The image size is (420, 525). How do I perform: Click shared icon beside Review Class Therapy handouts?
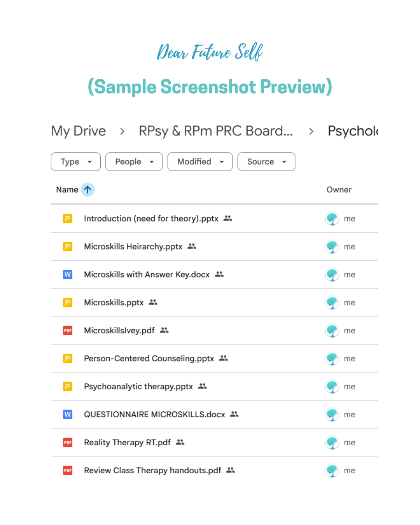point(231,470)
